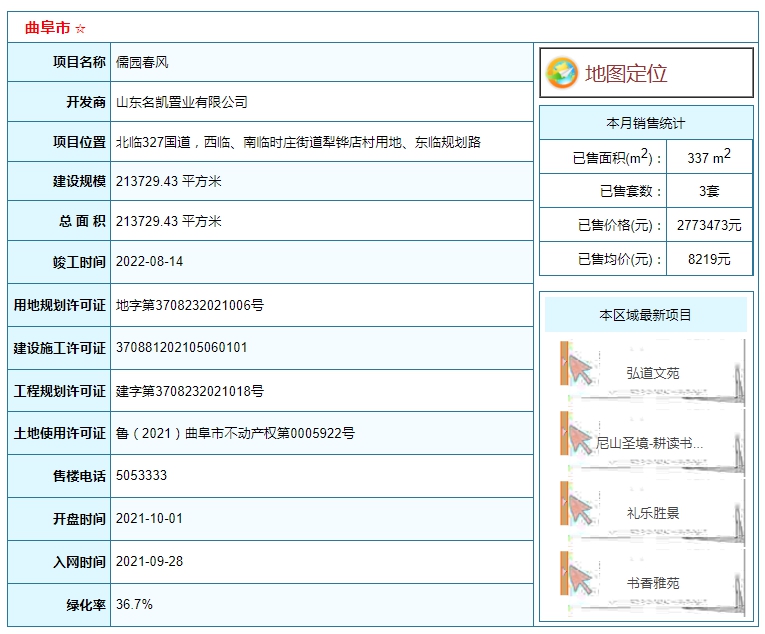Select 213729.43 平方米 in 建设规模 row
The width and height of the screenshot is (765, 634).
tap(169, 181)
